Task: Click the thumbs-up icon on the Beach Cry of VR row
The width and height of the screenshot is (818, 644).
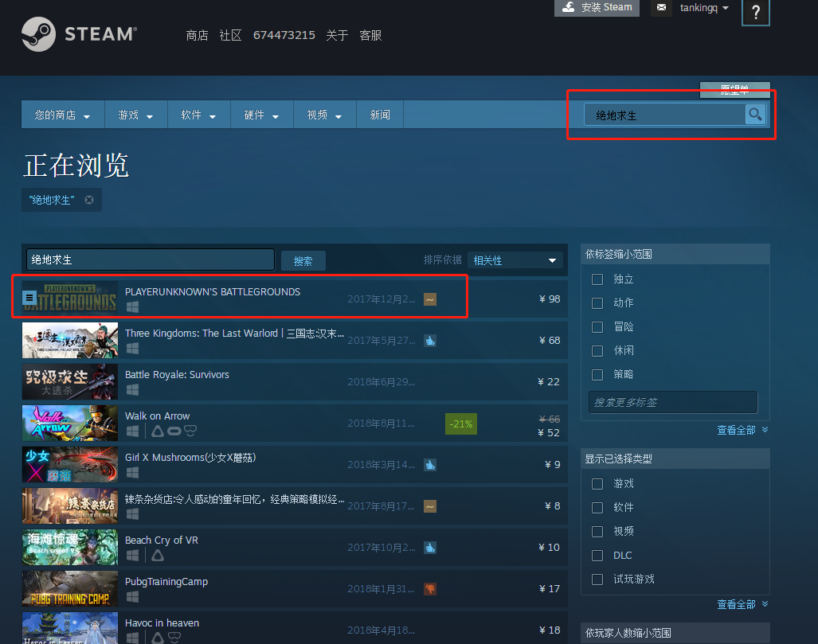Action: point(430,548)
